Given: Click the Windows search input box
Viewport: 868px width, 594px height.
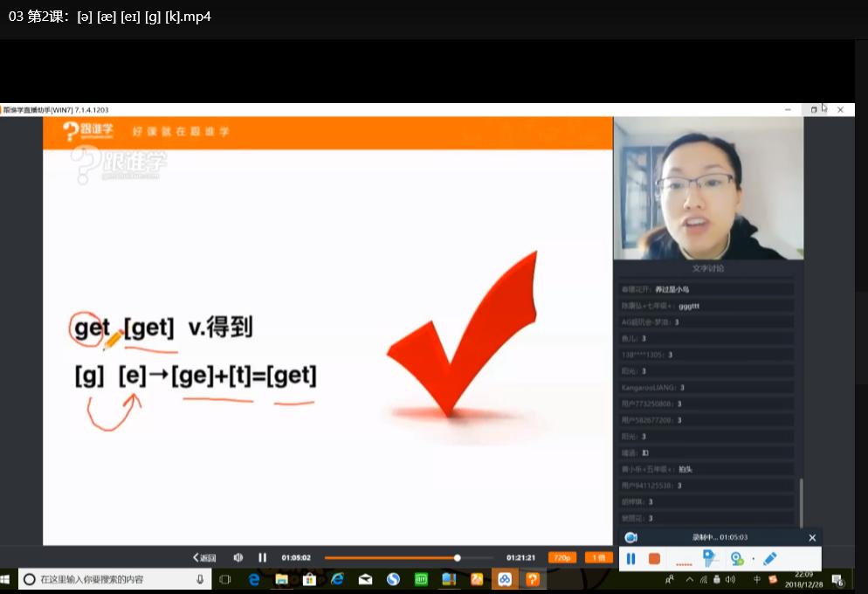Looking at the screenshot, I should [115, 580].
